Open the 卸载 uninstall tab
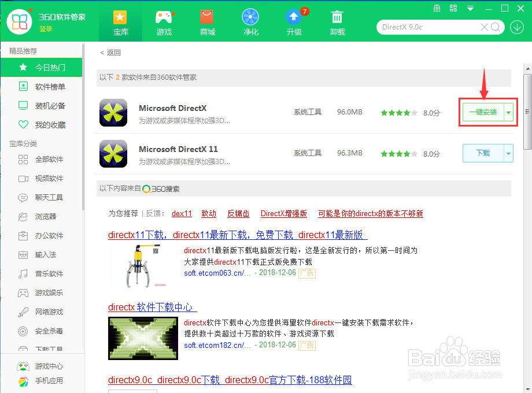The image size is (532, 393). pos(337,23)
